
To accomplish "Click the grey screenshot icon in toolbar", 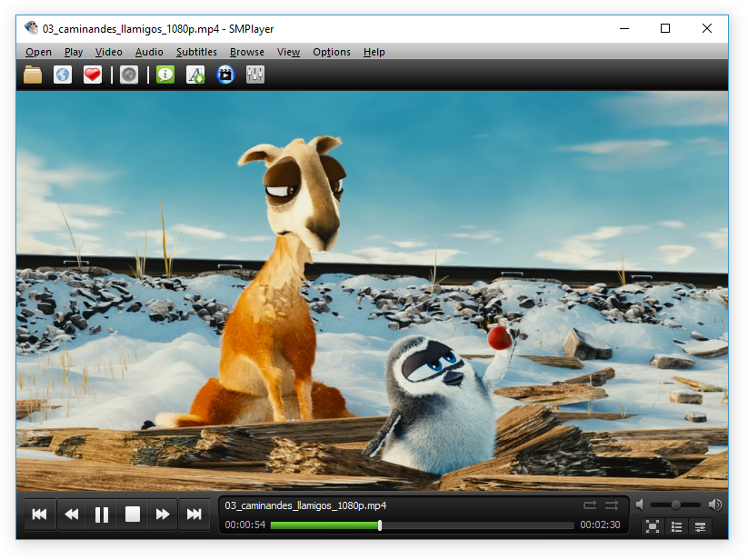I will pos(129,75).
